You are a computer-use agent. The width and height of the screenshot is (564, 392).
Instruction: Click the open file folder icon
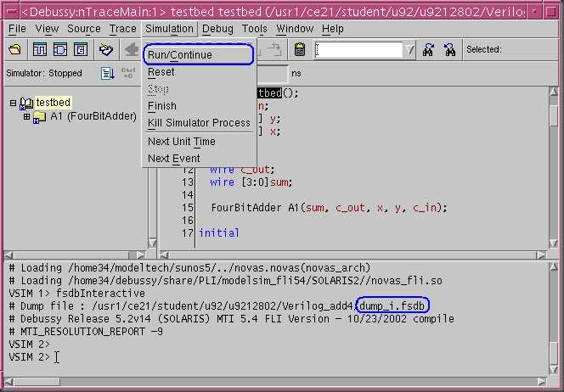14,49
